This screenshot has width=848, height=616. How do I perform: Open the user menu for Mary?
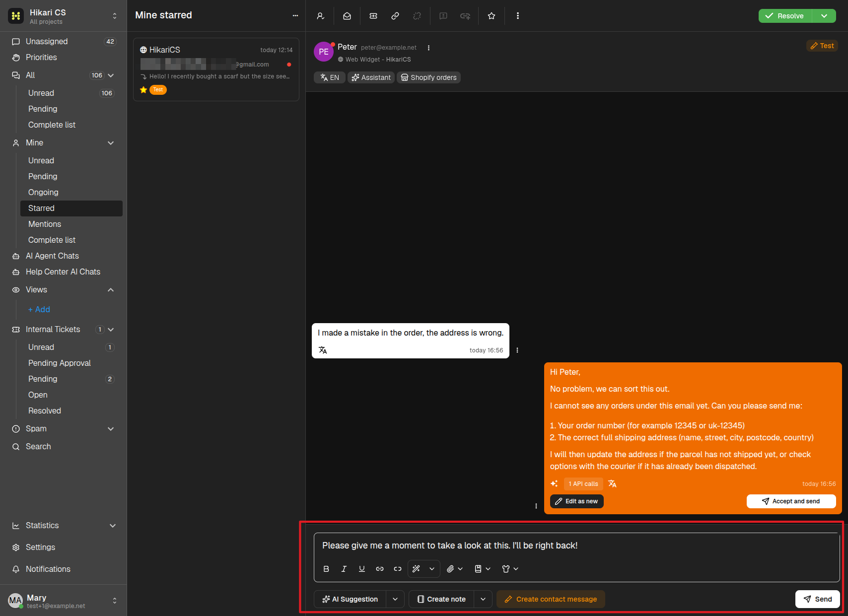click(63, 601)
